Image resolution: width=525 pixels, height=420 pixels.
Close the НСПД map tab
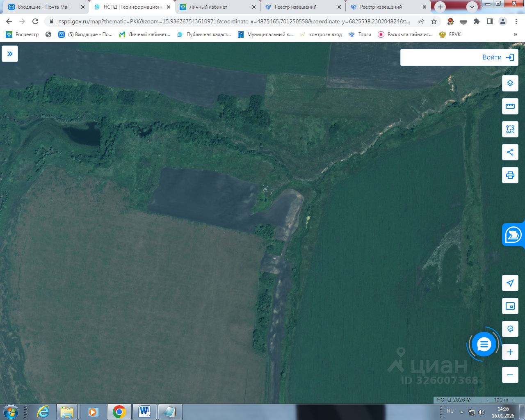tap(168, 7)
